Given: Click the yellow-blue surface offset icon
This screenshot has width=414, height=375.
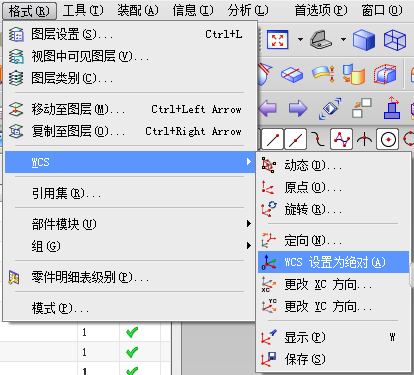Looking at the screenshot, I should pyautogui.click(x=323, y=74).
